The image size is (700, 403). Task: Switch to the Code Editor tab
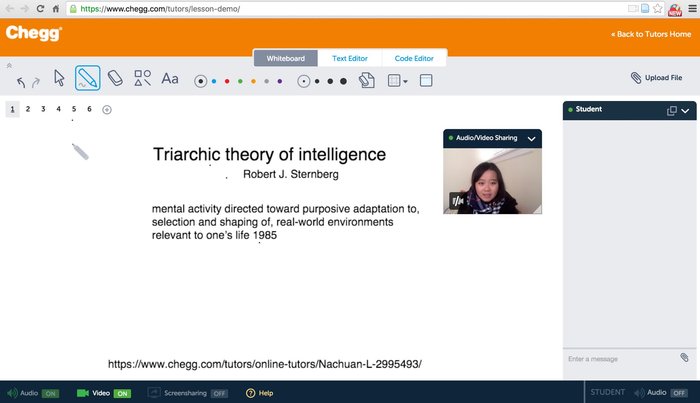(x=414, y=58)
